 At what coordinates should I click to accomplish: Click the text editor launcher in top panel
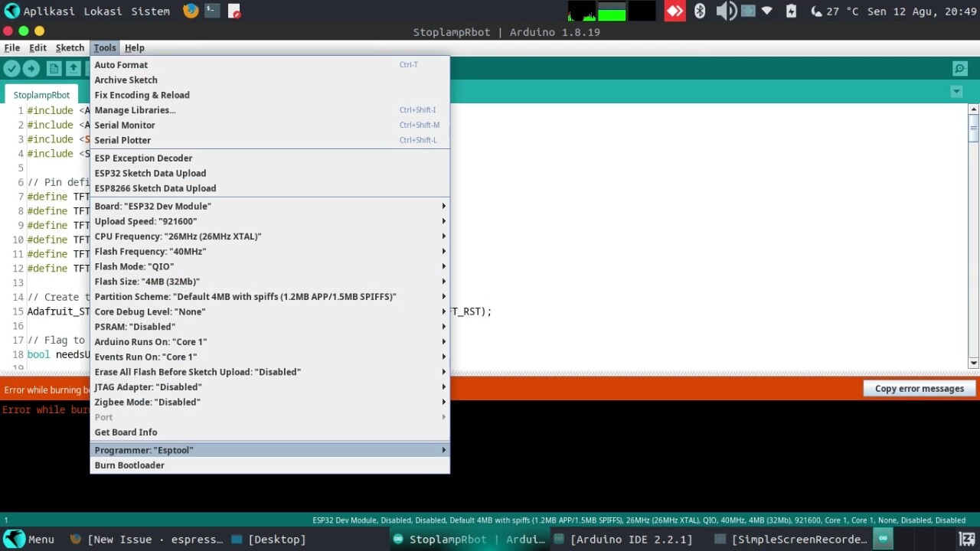pyautogui.click(x=234, y=11)
